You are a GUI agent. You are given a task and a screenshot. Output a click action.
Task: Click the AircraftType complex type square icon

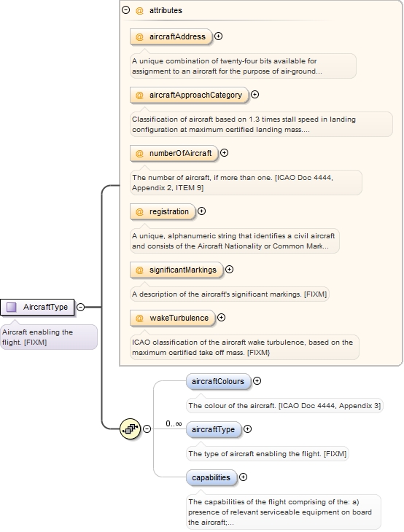(x=12, y=307)
